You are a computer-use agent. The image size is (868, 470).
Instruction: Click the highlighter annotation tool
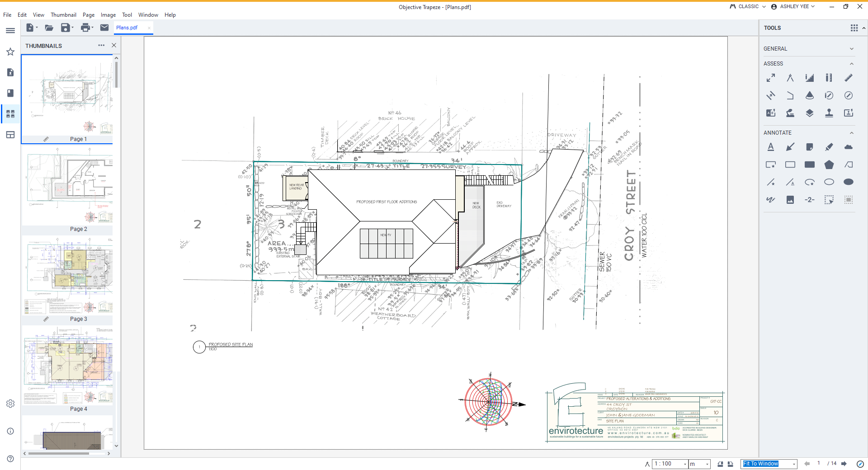pyautogui.click(x=829, y=147)
